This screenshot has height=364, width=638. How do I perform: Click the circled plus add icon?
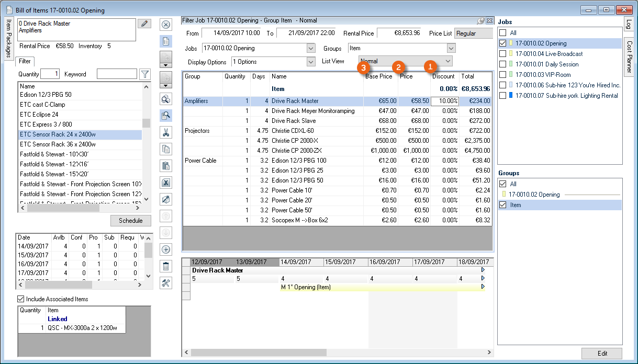(x=166, y=249)
